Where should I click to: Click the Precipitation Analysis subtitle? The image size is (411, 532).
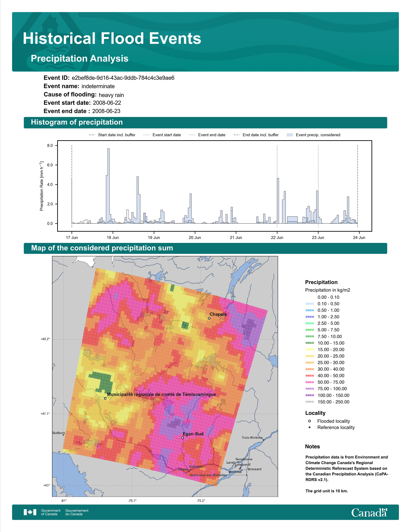80,59
